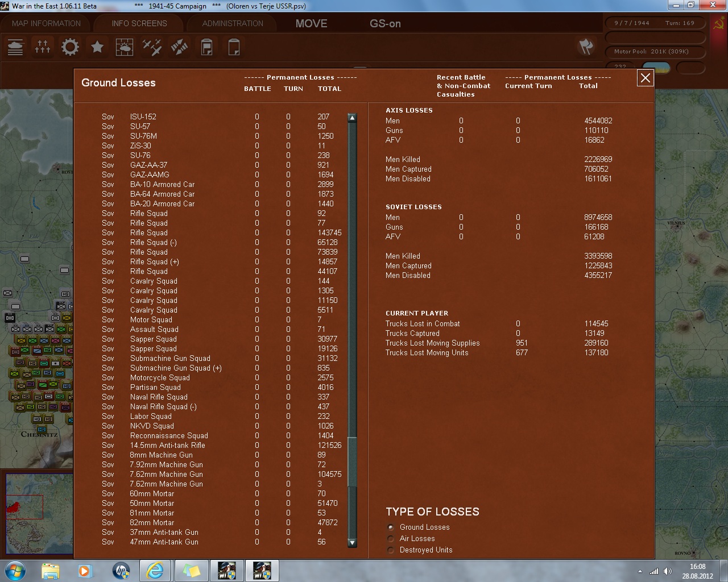Toggle the GS-on mode label

point(385,23)
